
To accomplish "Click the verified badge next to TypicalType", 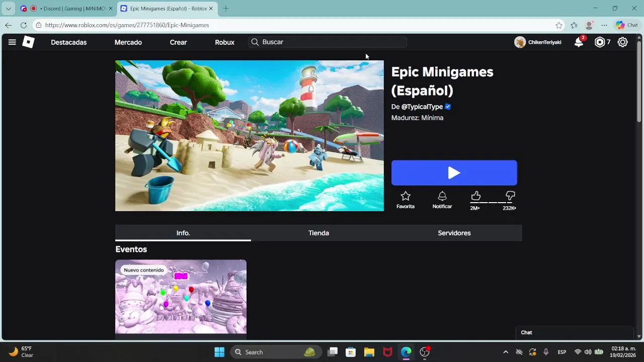I will (x=448, y=107).
